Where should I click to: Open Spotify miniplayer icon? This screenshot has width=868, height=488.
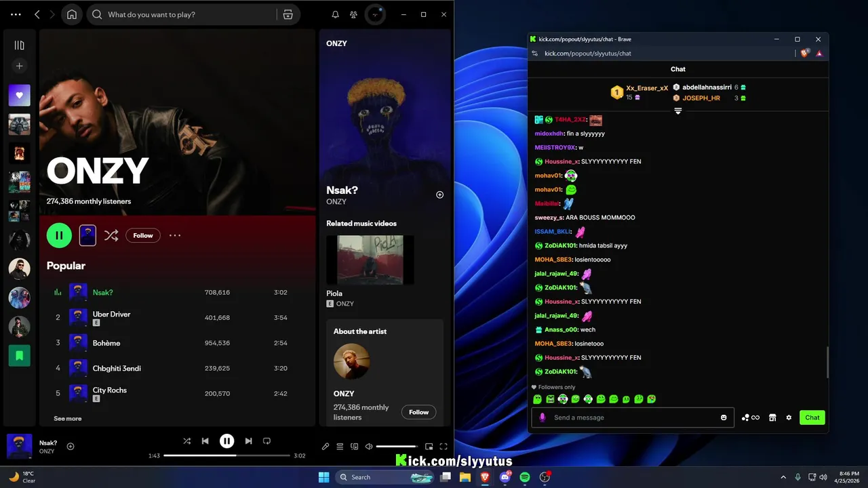click(x=429, y=447)
